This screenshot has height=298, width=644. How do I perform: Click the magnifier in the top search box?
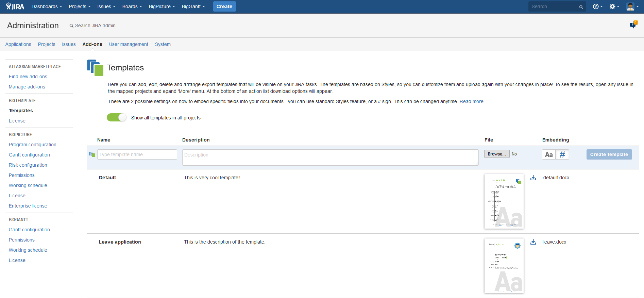[581, 7]
